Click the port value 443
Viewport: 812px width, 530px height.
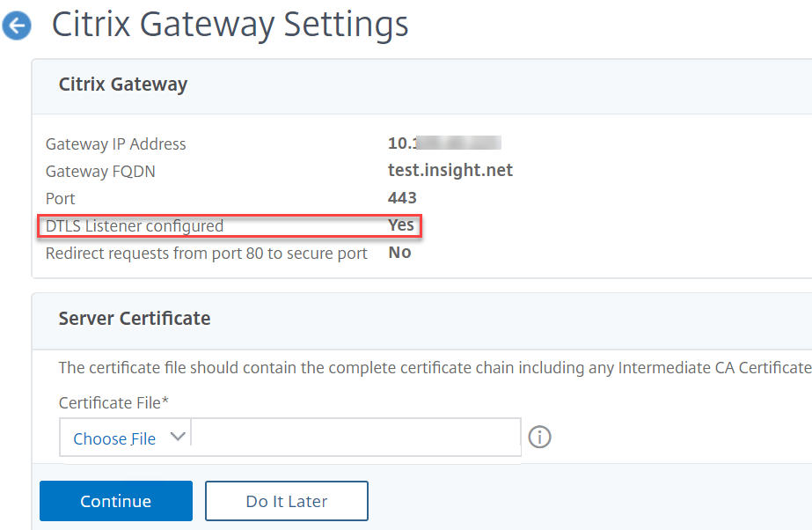[402, 198]
